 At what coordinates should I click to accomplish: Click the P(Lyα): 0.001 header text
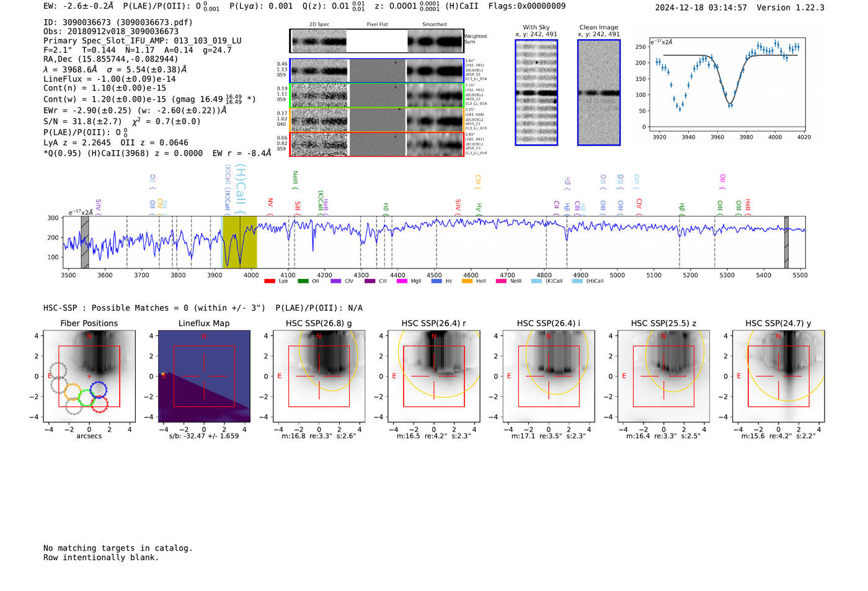point(261,6)
